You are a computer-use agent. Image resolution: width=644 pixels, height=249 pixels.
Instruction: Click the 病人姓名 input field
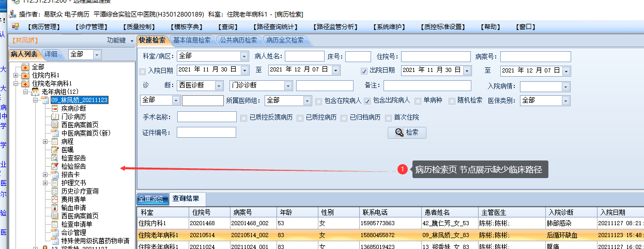coord(304,56)
